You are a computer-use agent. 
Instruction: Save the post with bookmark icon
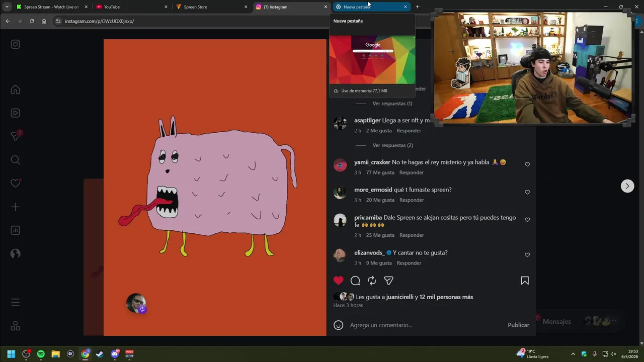(x=525, y=281)
